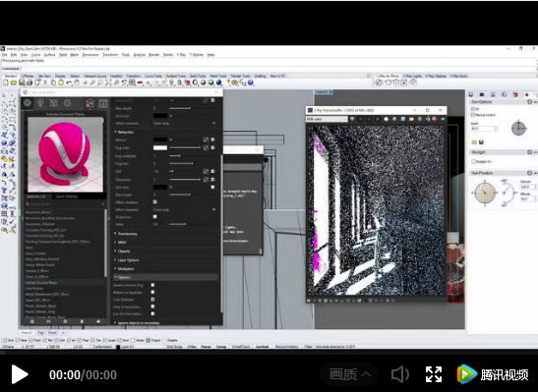Viewport: 538px width, 392px height.
Task: Switch to the Render Tools toolbar tab
Action: pyautogui.click(x=240, y=76)
